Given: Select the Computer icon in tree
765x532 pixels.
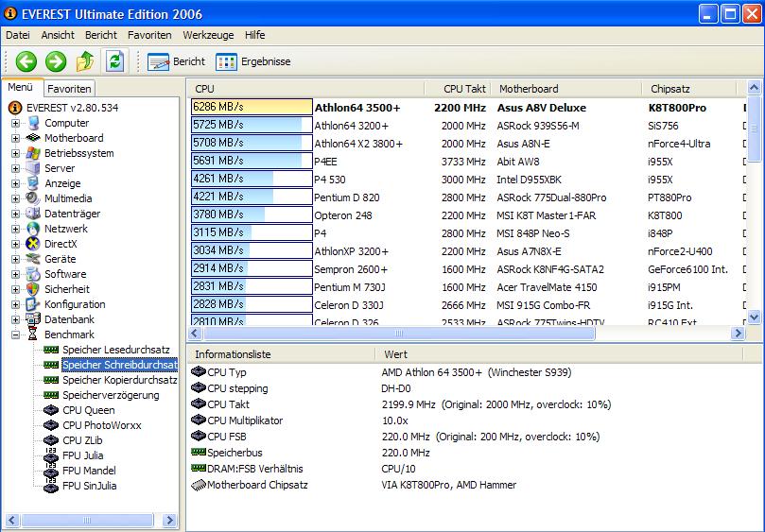Looking at the screenshot, I should tap(33, 123).
